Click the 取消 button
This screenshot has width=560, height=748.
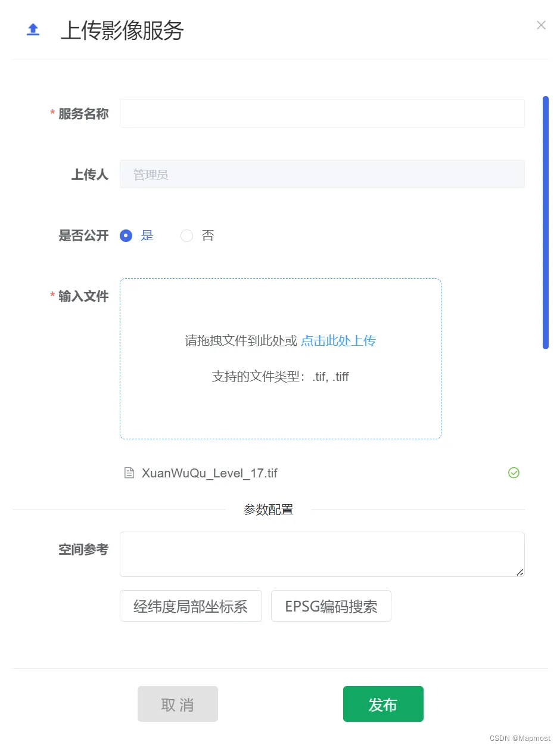[x=178, y=704]
